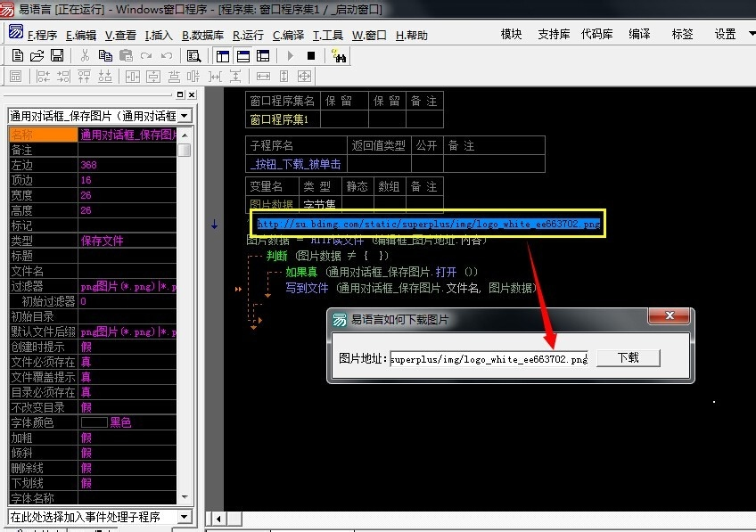Open the 在此处选择加入事件处理子程序 dropdown
The image size is (756, 532).
(x=185, y=517)
